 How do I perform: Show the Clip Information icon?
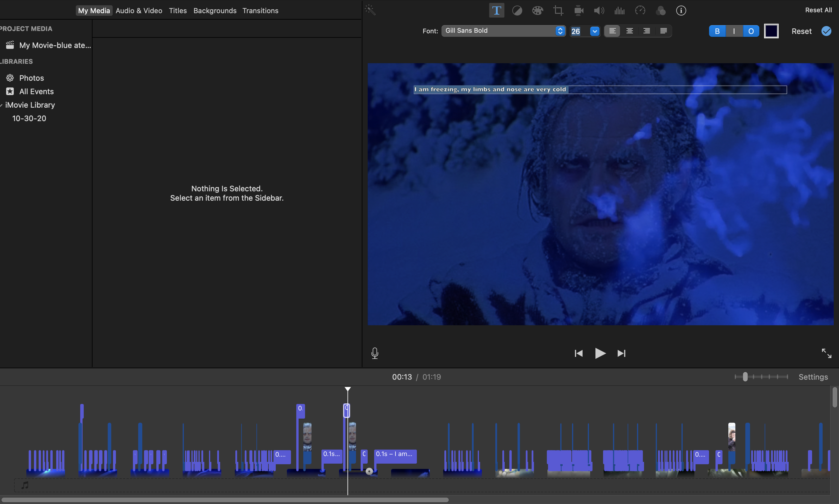tap(681, 11)
